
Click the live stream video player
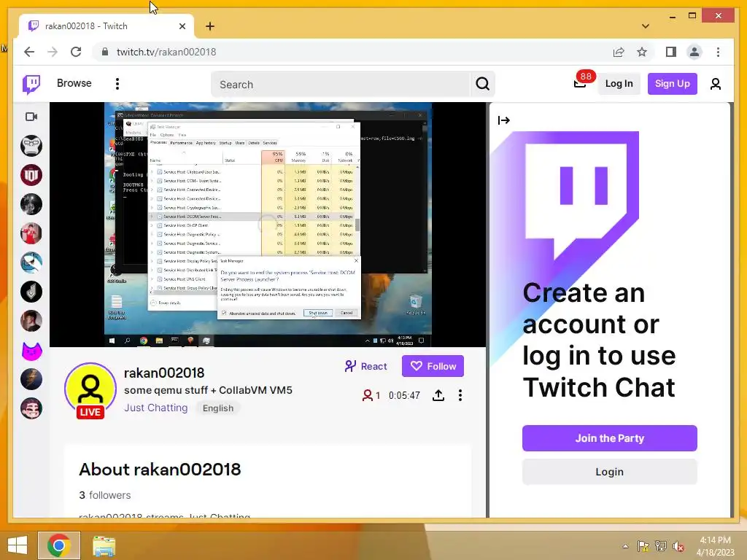268,225
